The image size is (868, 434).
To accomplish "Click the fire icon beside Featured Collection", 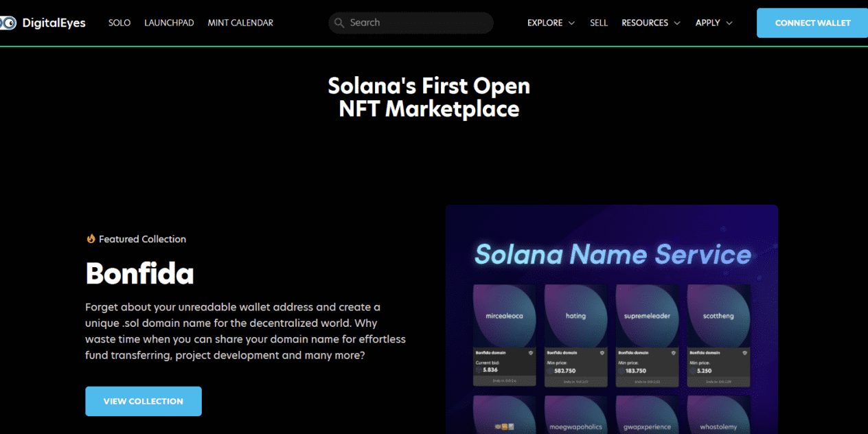I will [91, 239].
